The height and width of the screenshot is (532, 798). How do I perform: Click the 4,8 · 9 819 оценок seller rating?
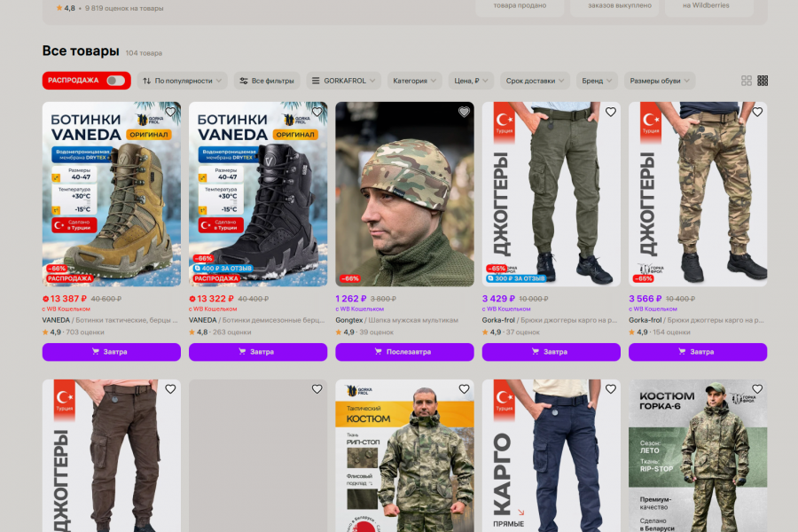click(x=109, y=8)
